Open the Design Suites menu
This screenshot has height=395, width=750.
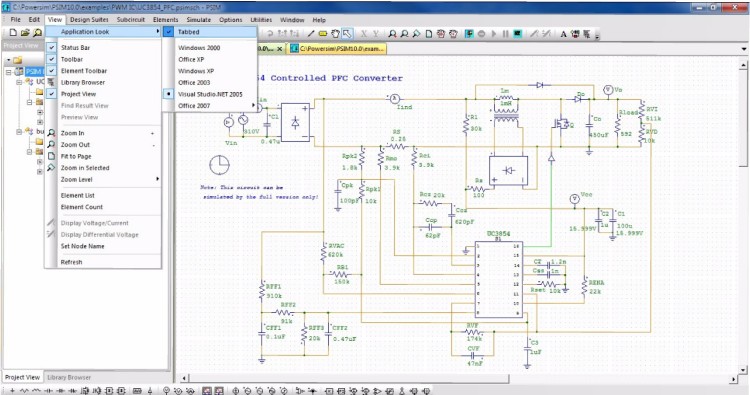(x=89, y=20)
